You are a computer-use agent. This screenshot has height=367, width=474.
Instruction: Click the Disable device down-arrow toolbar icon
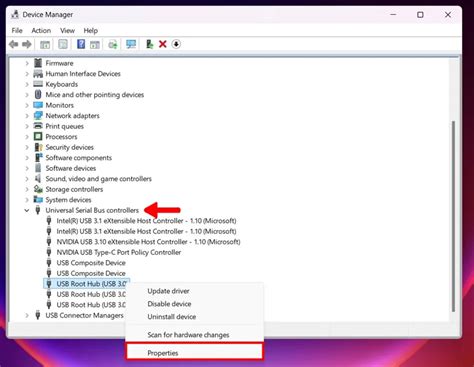pos(176,44)
